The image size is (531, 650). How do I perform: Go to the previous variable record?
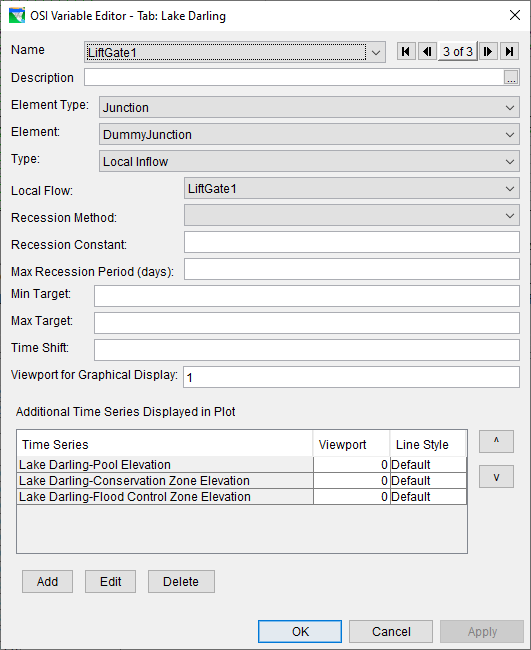(x=427, y=52)
